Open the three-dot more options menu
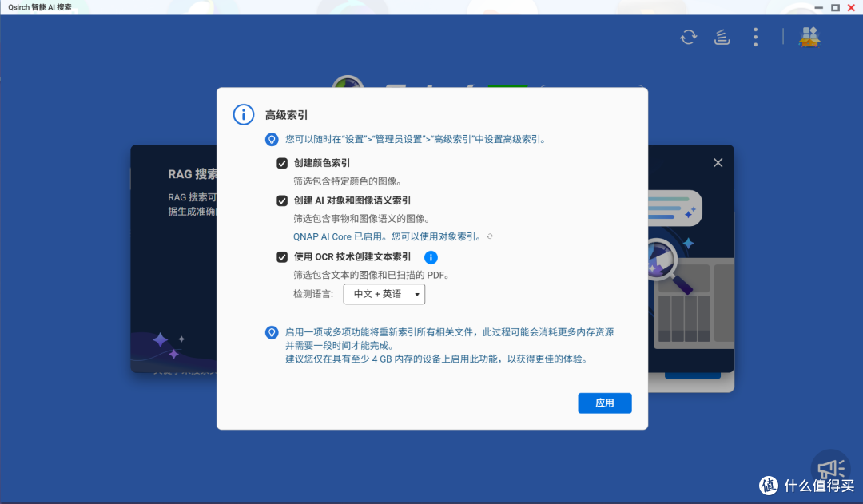 (x=756, y=37)
